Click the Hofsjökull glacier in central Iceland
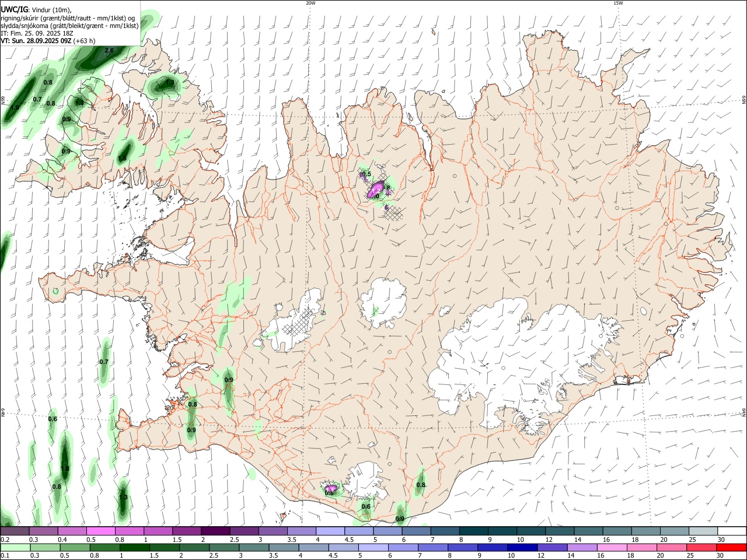Viewport: 747px width, 560px height. [x=383, y=302]
